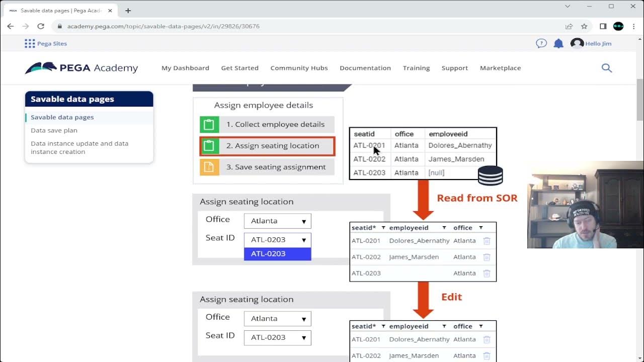Delete the ATL-0203 row with trash icon
644x362 pixels.
(x=487, y=274)
